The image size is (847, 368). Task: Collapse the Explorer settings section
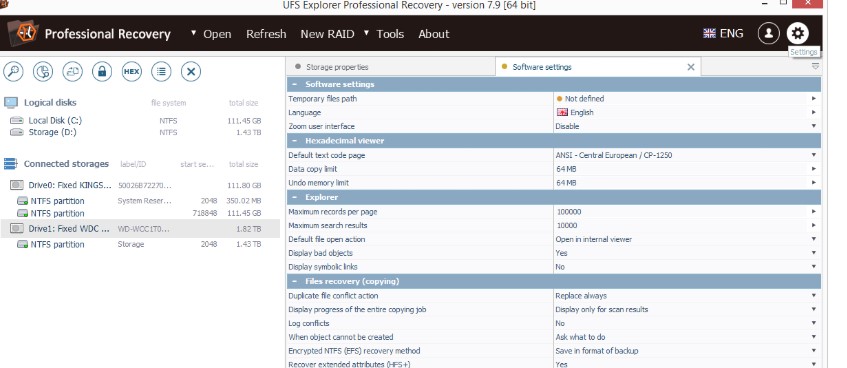click(x=294, y=197)
